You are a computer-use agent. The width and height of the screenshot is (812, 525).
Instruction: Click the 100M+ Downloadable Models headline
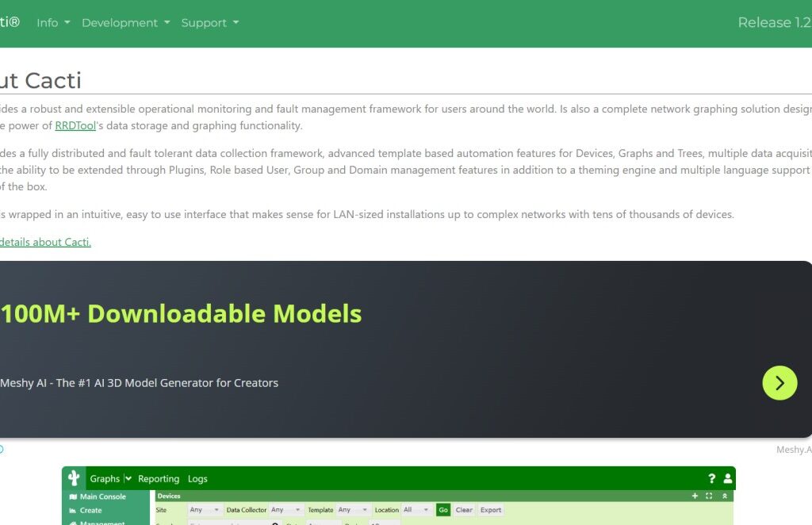click(x=182, y=314)
